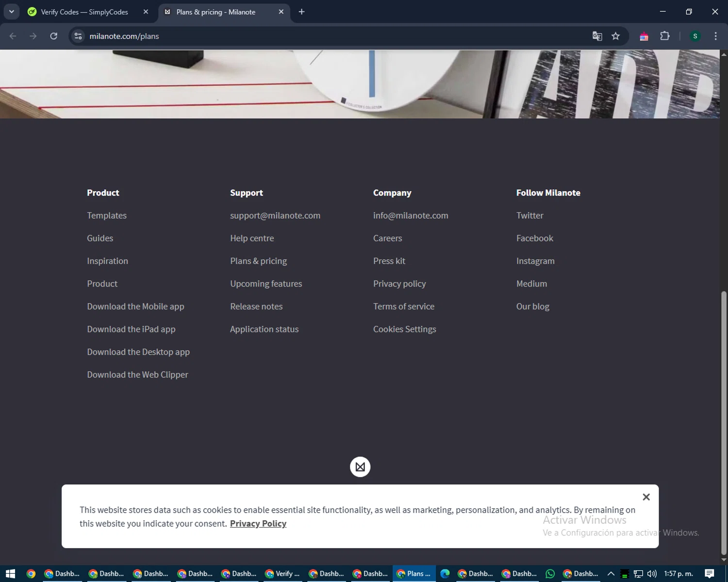Viewport: 728px width, 582px height.
Task: Open Cookies Settings link
Action: pos(405,329)
